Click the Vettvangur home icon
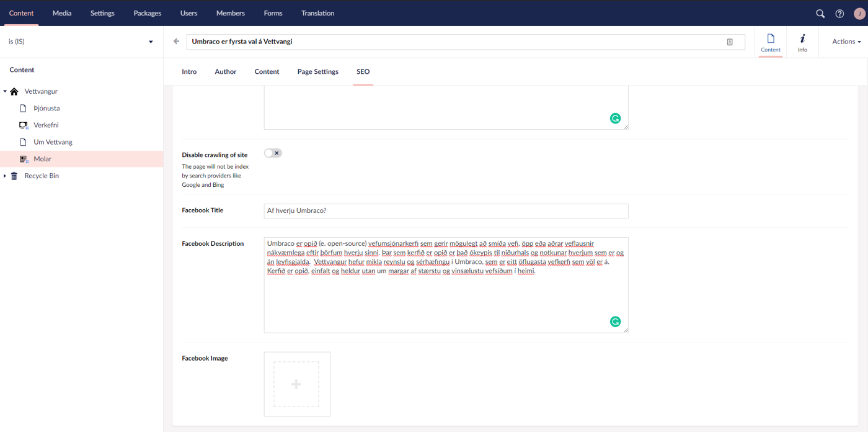The width and height of the screenshot is (868, 432). click(14, 91)
